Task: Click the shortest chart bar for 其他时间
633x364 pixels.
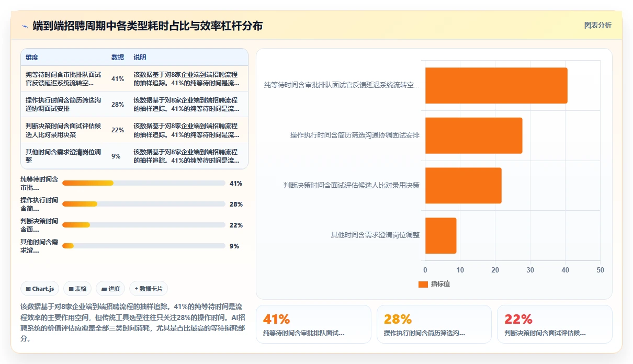Action: pos(440,235)
